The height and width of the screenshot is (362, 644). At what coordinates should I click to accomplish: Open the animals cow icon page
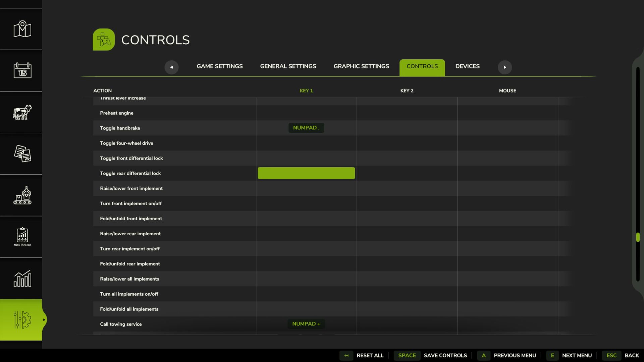click(x=22, y=112)
